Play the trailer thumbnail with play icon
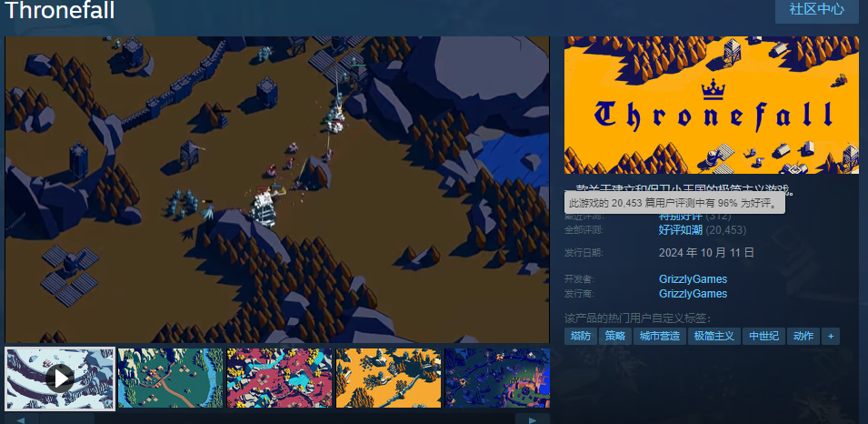The image size is (868, 424). (60, 379)
